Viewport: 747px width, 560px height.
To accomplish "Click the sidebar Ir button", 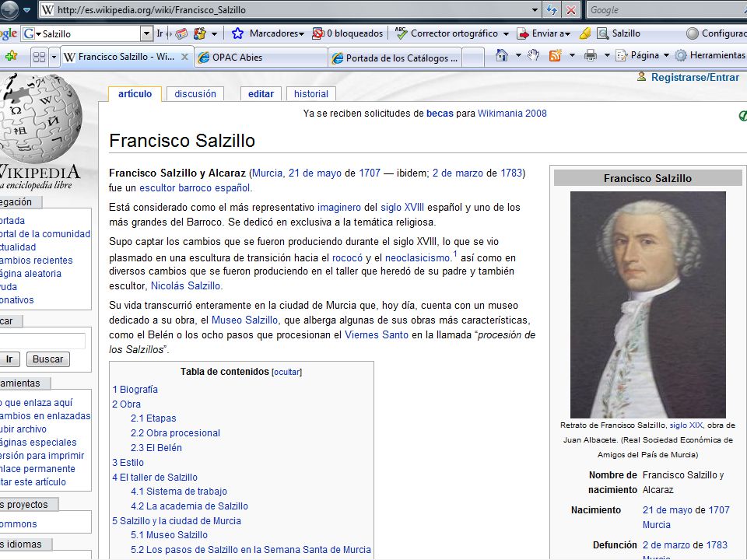I will coord(9,359).
